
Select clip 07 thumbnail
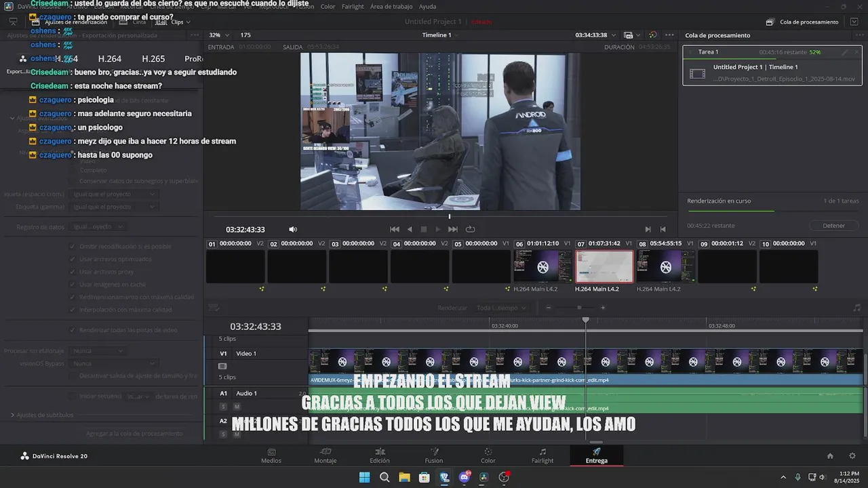(604, 266)
